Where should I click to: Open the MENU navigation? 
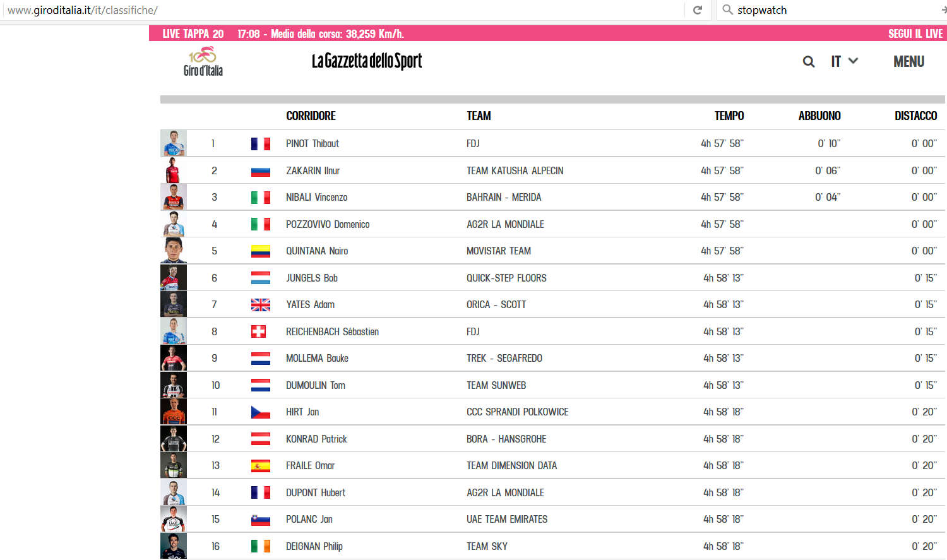[x=908, y=61]
